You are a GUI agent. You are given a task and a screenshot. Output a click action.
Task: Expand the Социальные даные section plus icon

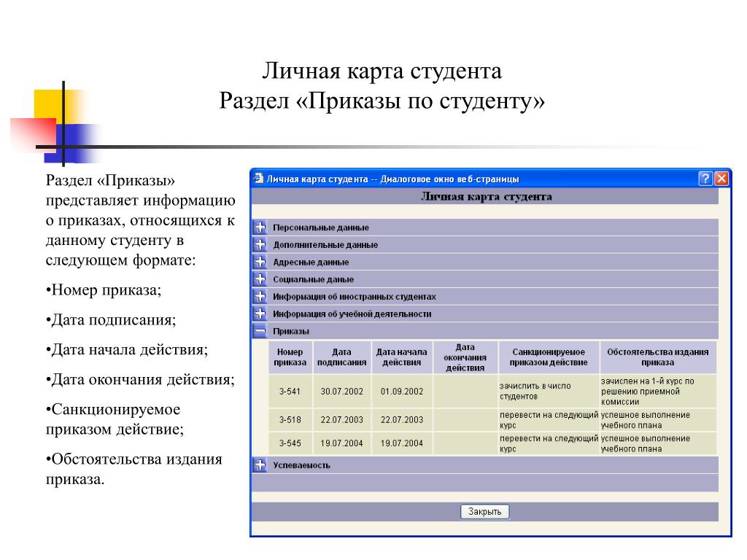[260, 279]
